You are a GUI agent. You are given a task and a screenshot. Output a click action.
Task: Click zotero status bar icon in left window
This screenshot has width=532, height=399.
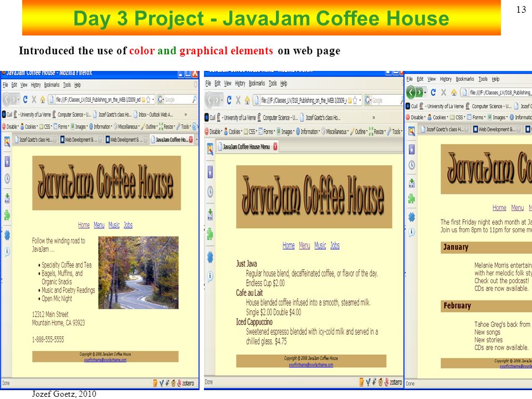[186, 383]
